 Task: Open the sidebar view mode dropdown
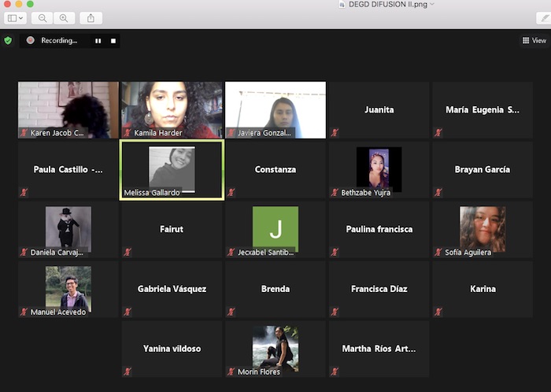(x=16, y=17)
